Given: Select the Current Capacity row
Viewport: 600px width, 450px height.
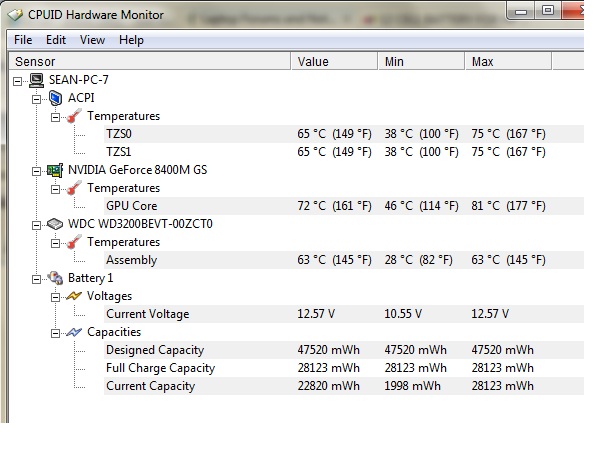Looking at the screenshot, I should coord(344,386).
